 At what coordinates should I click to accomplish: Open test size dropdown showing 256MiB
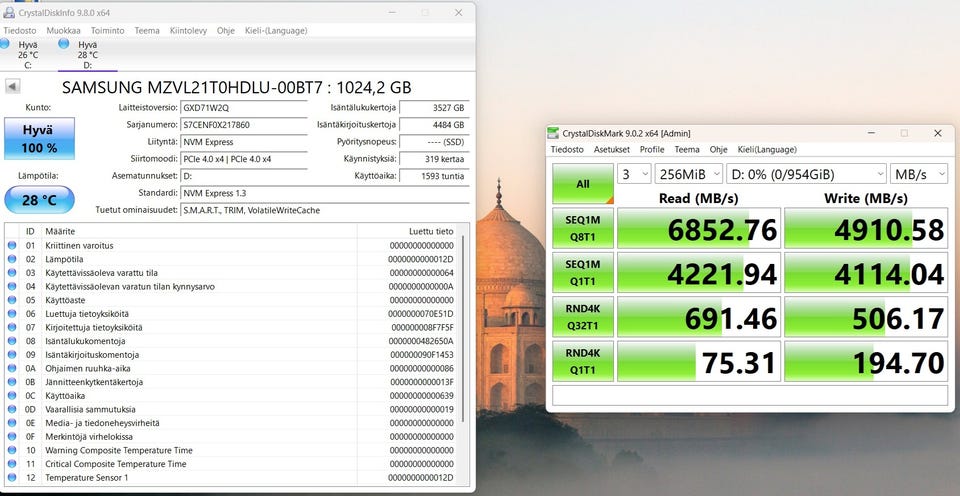[x=689, y=174]
